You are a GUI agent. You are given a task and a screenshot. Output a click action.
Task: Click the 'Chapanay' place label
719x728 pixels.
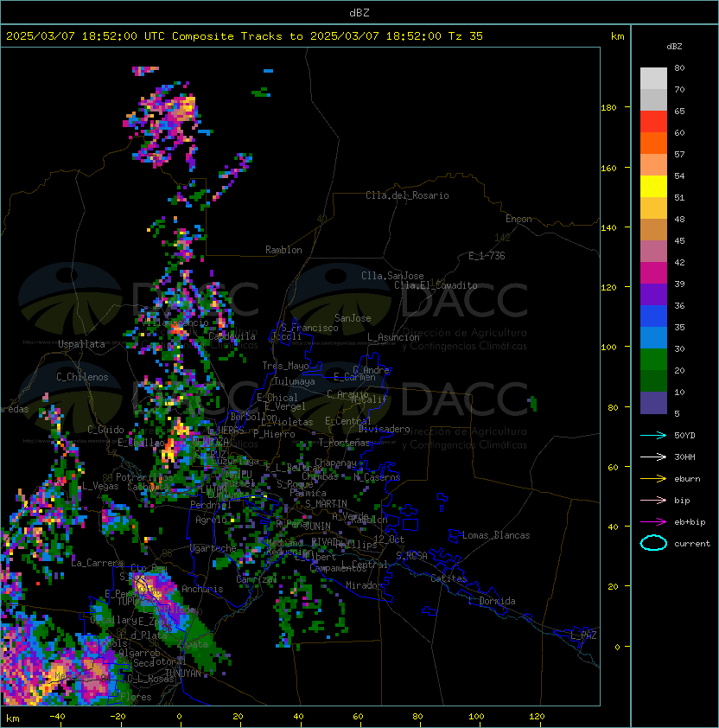pos(335,463)
